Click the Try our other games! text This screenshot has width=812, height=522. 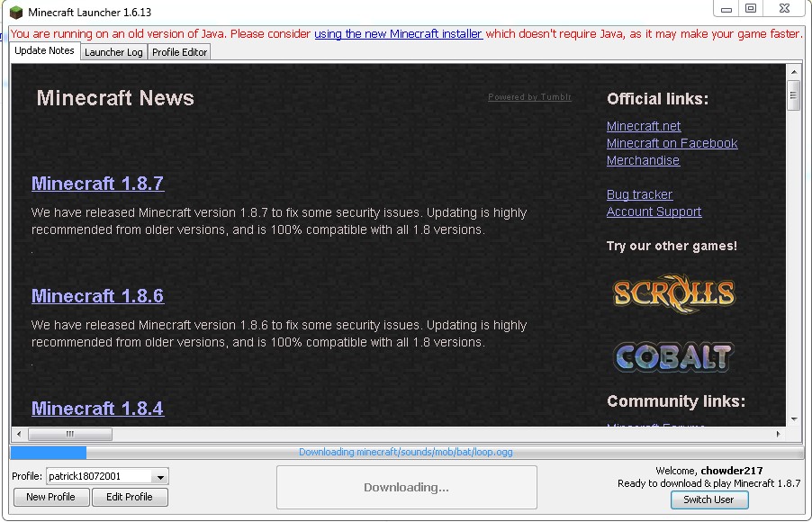tap(672, 246)
